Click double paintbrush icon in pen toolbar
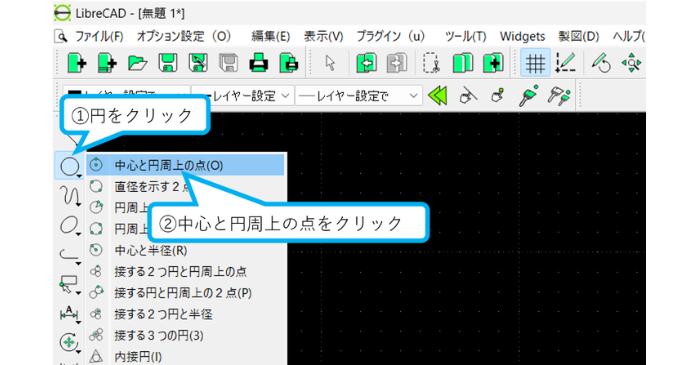This screenshot has width=698, height=365. pos(559,96)
